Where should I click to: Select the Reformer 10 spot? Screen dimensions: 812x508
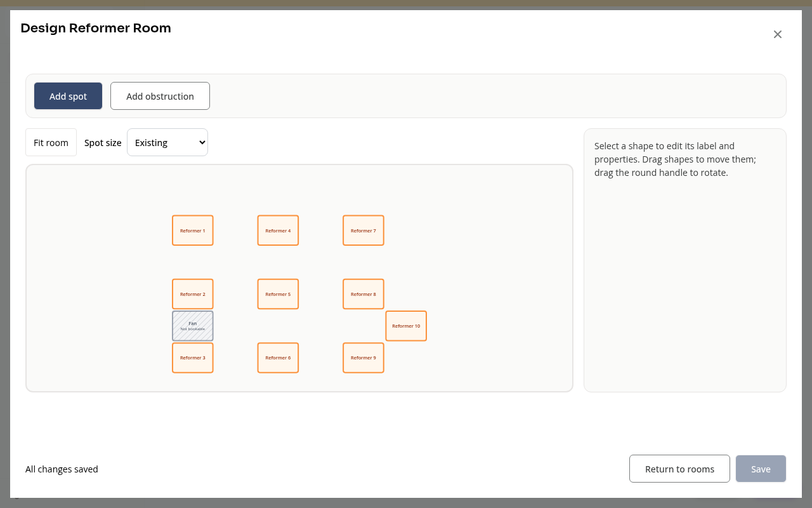(x=406, y=326)
